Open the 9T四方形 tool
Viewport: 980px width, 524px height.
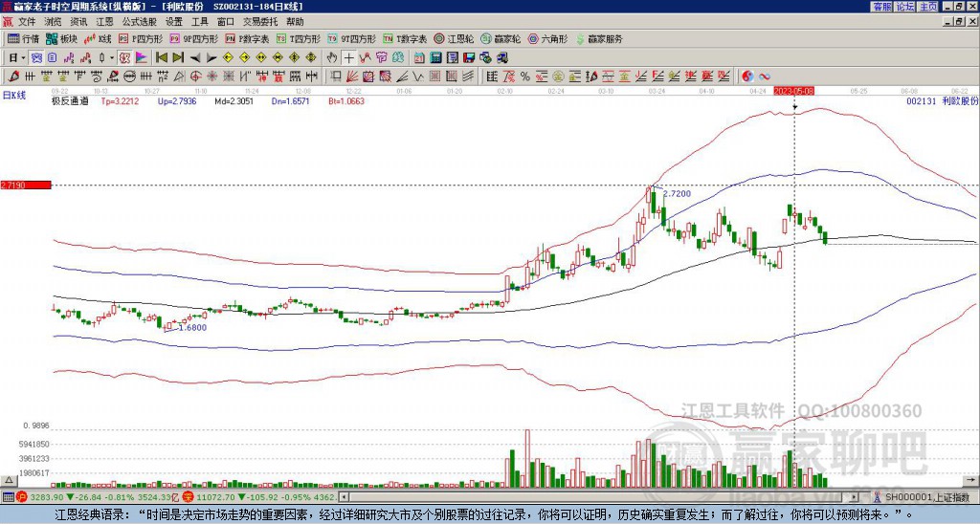pyautogui.click(x=351, y=38)
